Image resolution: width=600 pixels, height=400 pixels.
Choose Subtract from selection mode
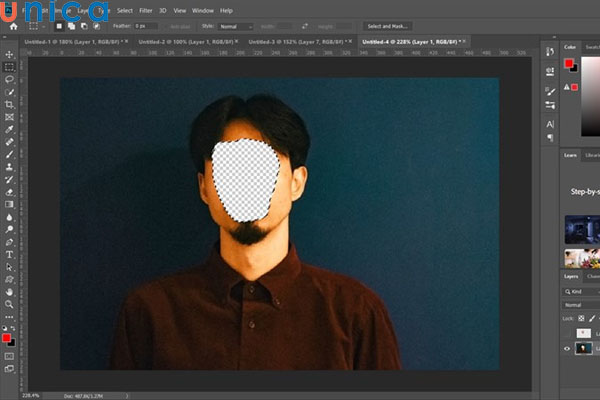tap(84, 26)
